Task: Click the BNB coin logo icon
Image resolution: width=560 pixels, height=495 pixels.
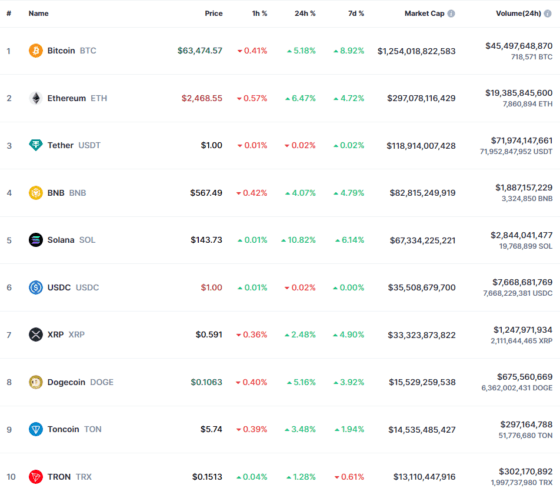Action: pos(36,193)
